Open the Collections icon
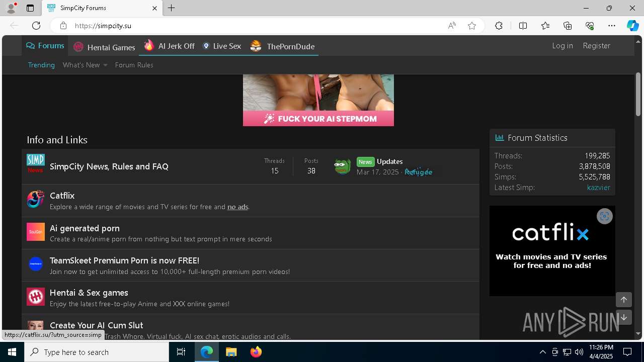The height and width of the screenshot is (362, 644). (x=568, y=26)
